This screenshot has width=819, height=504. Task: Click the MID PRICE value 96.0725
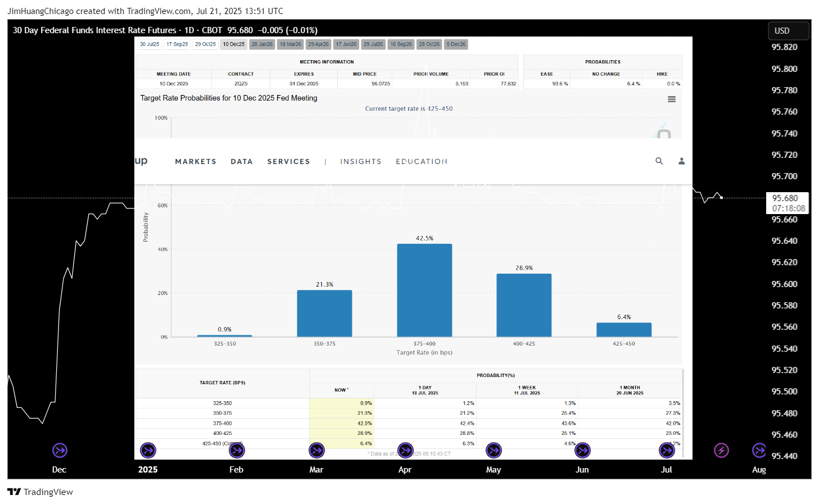(381, 84)
